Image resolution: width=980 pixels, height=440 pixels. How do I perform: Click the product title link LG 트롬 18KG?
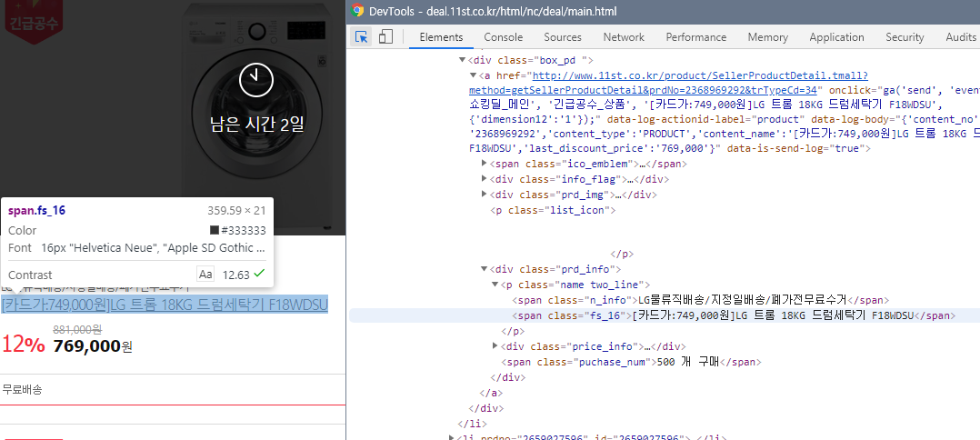[165, 305]
